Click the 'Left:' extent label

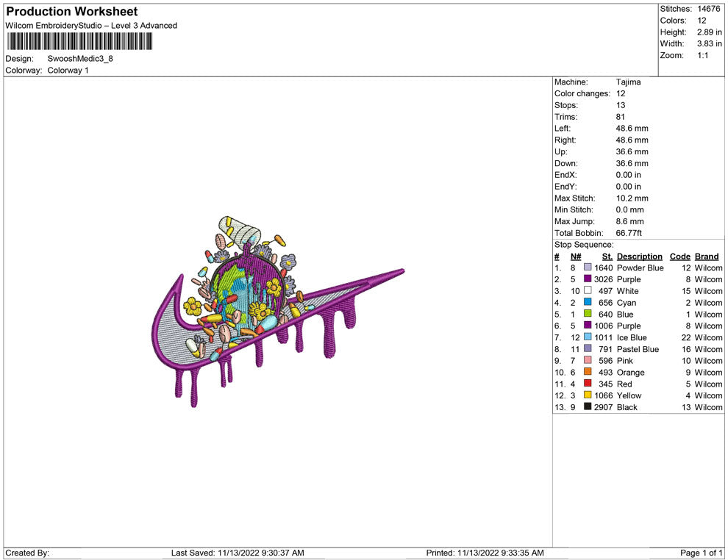[563, 128]
